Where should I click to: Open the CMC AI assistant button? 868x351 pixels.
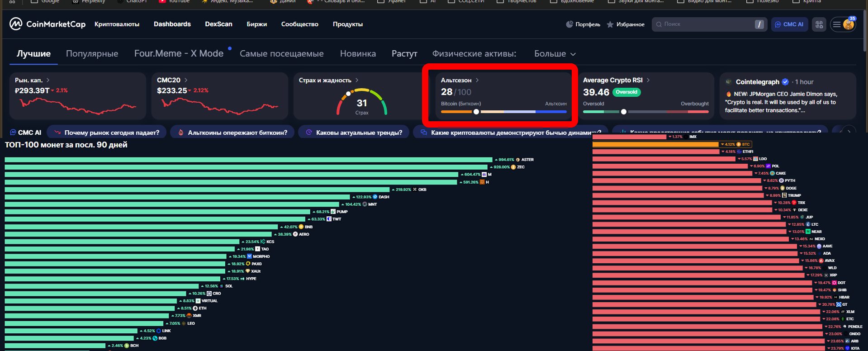click(789, 24)
